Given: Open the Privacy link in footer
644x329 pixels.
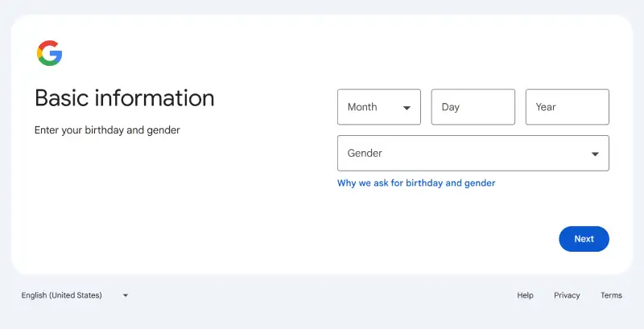Looking at the screenshot, I should pos(567,295).
